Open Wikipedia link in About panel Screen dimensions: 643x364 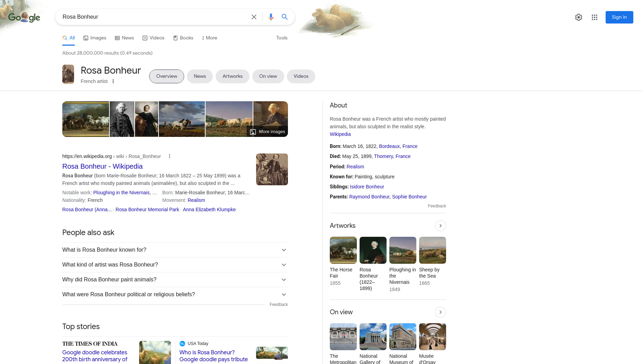point(340,134)
